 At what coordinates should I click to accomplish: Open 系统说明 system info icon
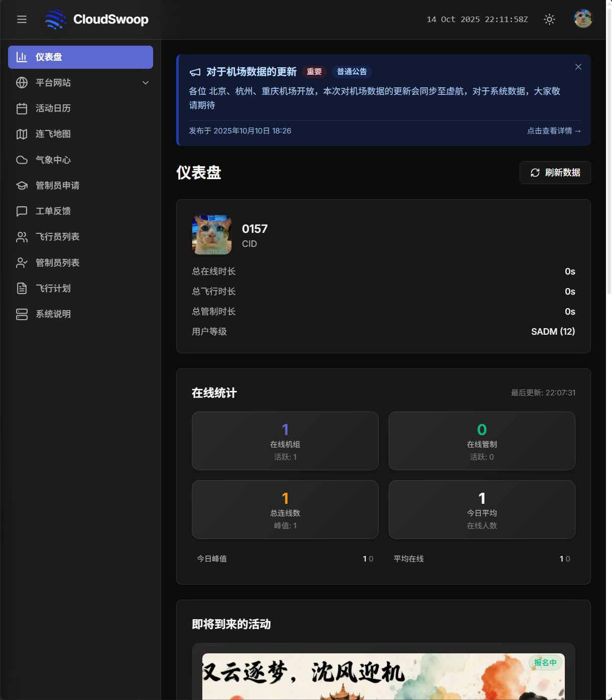(22, 314)
